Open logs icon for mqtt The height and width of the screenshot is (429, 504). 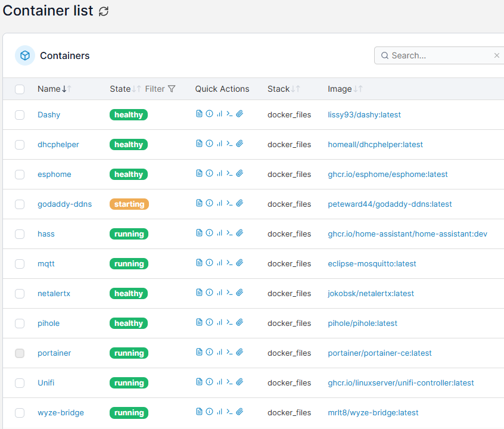click(x=200, y=263)
